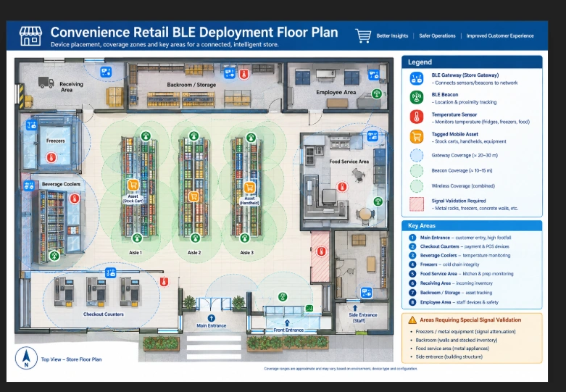Click the arrow icon above Front Entrance label
The width and height of the screenshot is (566, 392).
click(x=287, y=322)
